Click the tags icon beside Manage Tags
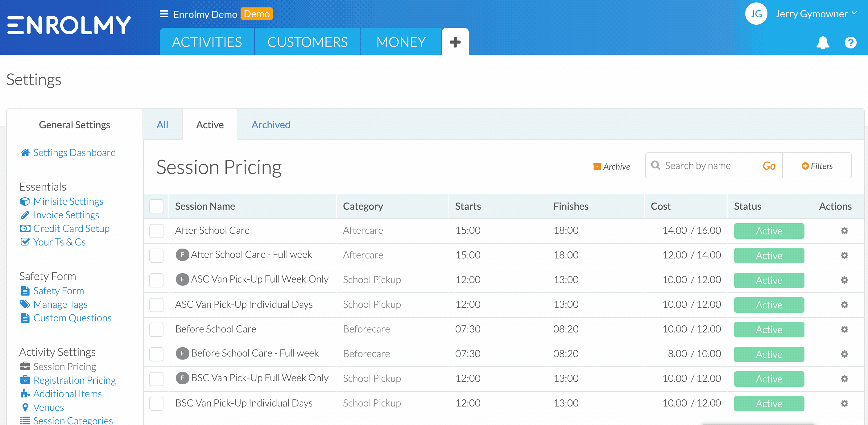Image resolution: width=868 pixels, height=425 pixels. point(25,304)
